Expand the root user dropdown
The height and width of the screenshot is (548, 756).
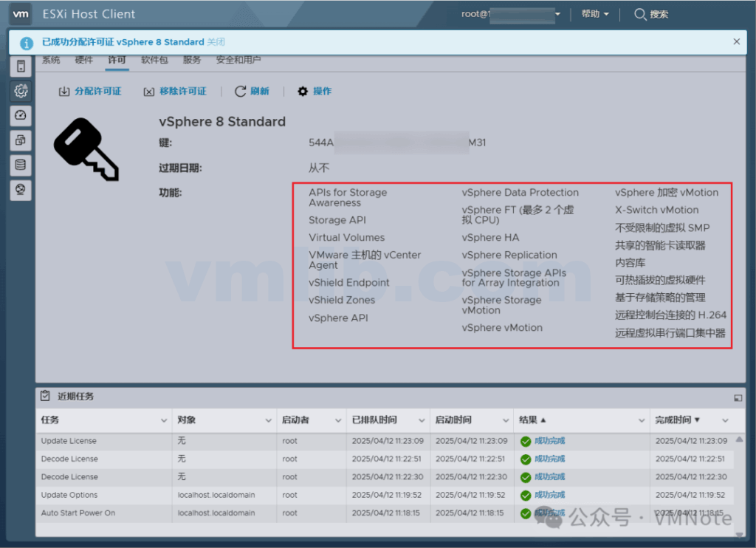(x=557, y=14)
